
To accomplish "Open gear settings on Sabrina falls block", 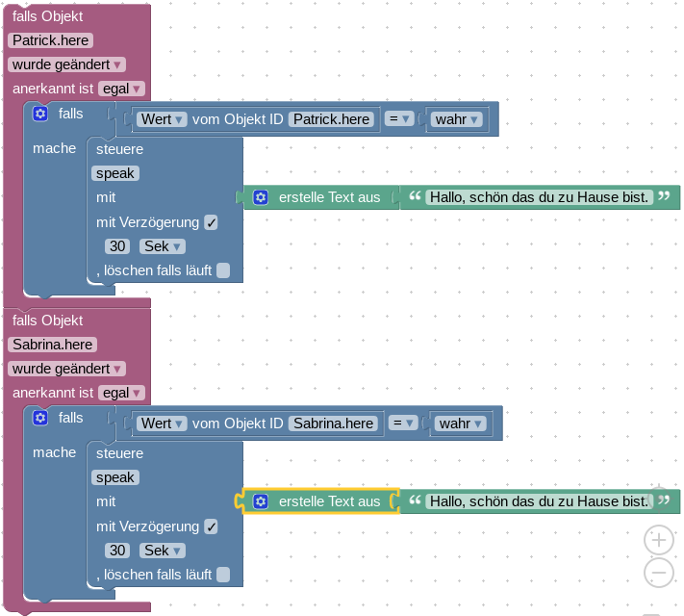I will tap(40, 419).
